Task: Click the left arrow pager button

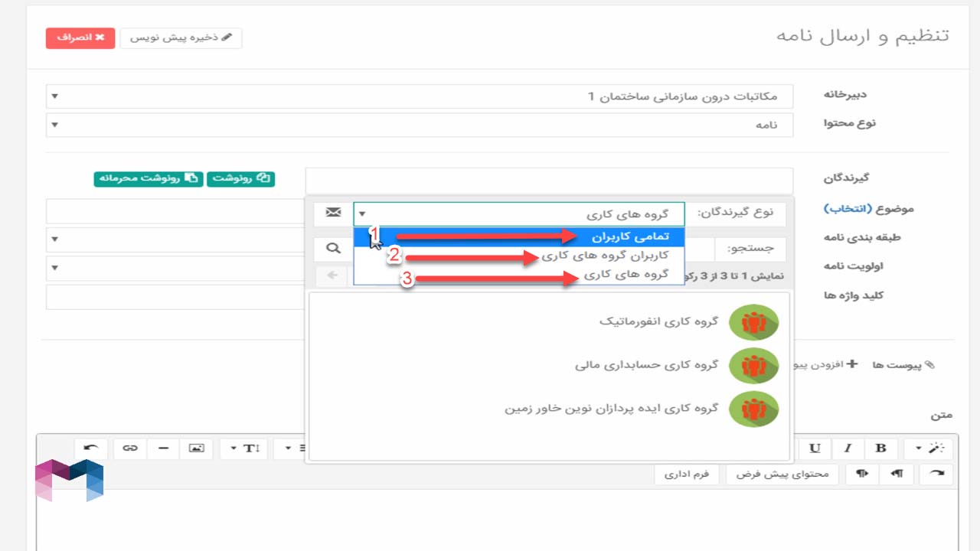Action: pyautogui.click(x=333, y=275)
